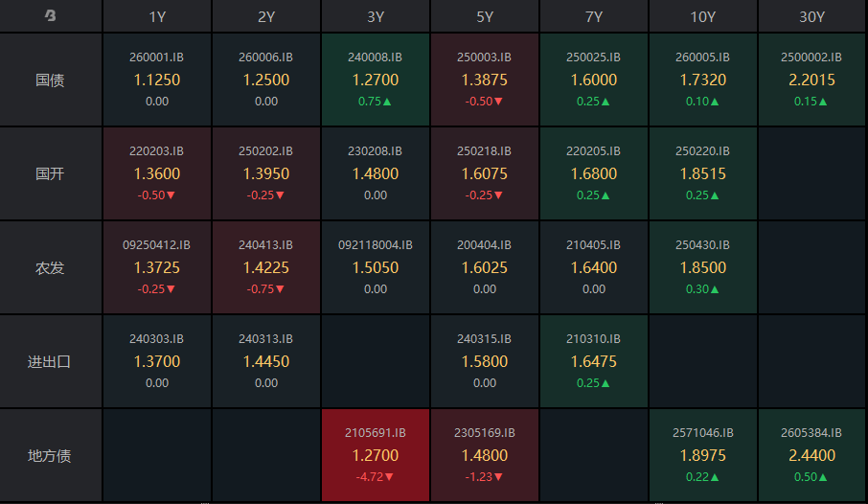Click the 进出口 row label
The width and height of the screenshot is (868, 504).
(x=51, y=361)
